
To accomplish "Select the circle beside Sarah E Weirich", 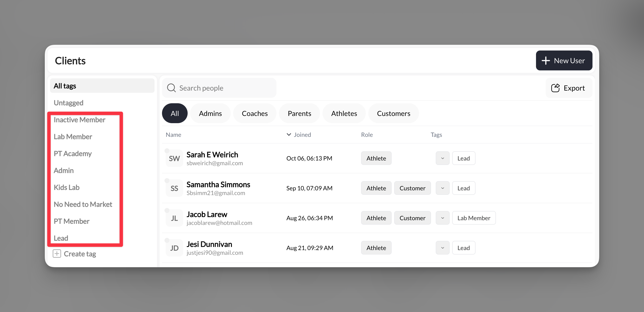I will tap(167, 151).
